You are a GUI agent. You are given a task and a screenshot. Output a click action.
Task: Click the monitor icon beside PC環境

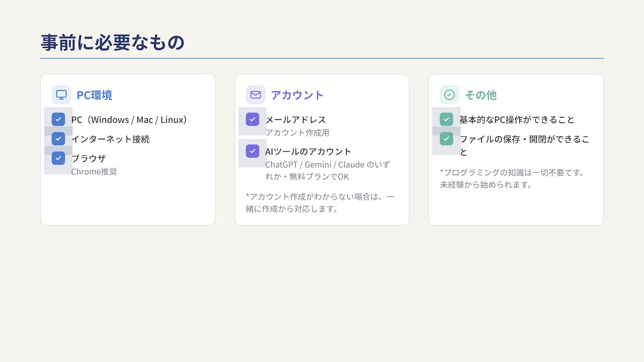tap(61, 95)
